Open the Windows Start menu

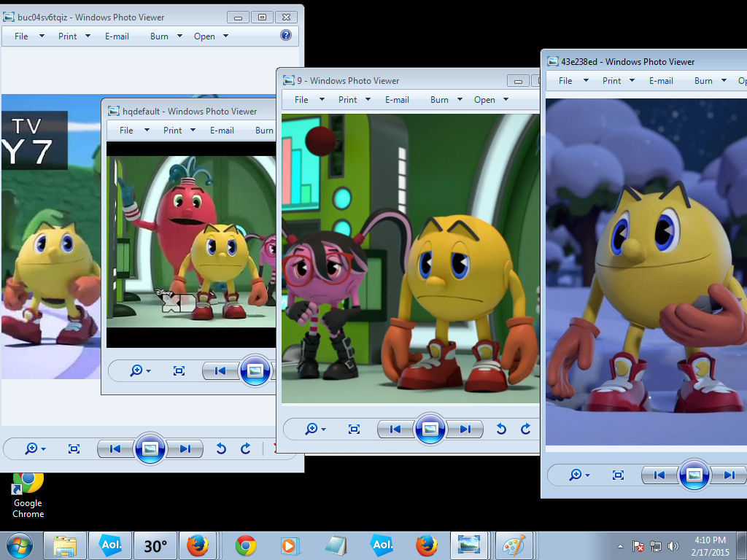pyautogui.click(x=20, y=545)
